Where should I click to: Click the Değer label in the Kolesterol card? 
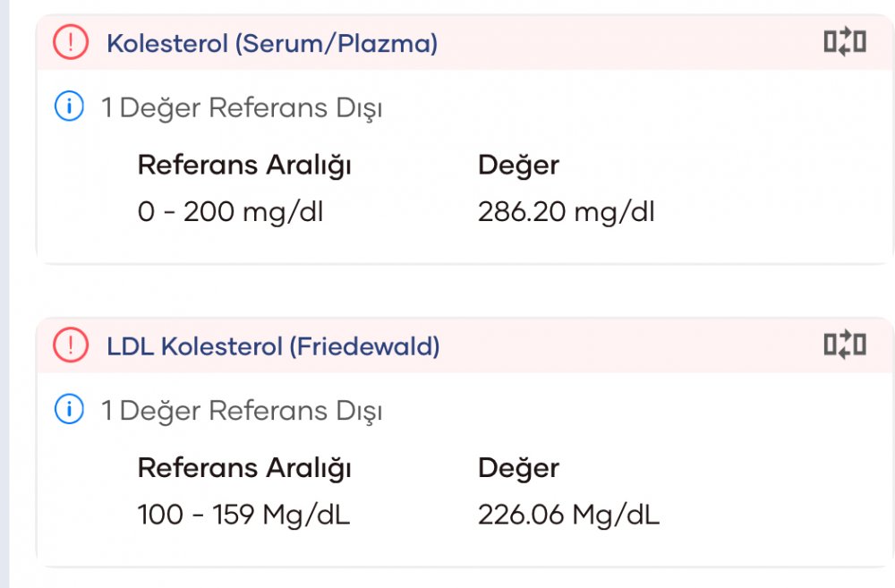518,166
